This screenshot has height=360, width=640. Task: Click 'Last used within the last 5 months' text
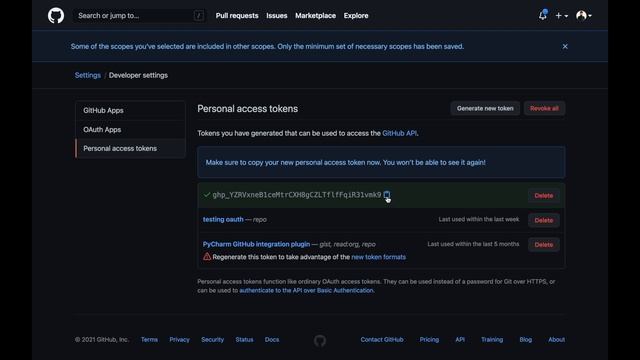[x=473, y=244]
